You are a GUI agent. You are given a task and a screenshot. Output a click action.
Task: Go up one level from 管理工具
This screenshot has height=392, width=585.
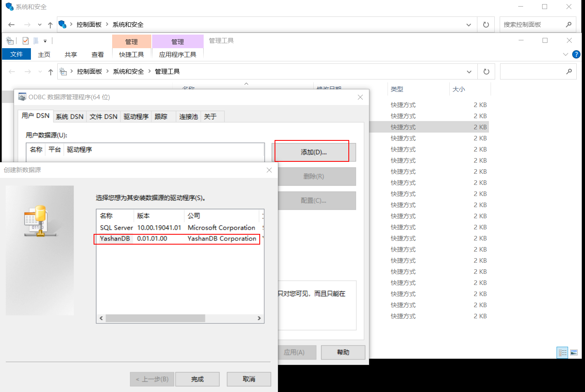pos(51,72)
